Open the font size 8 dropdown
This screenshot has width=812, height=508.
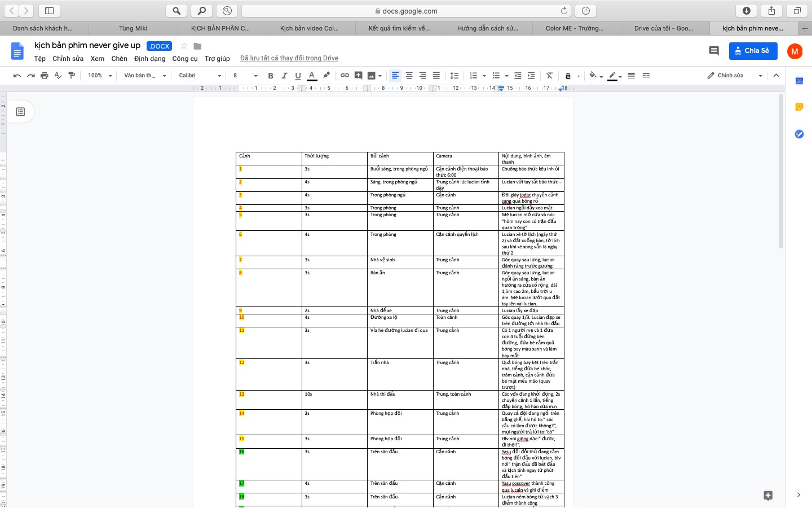(x=245, y=76)
